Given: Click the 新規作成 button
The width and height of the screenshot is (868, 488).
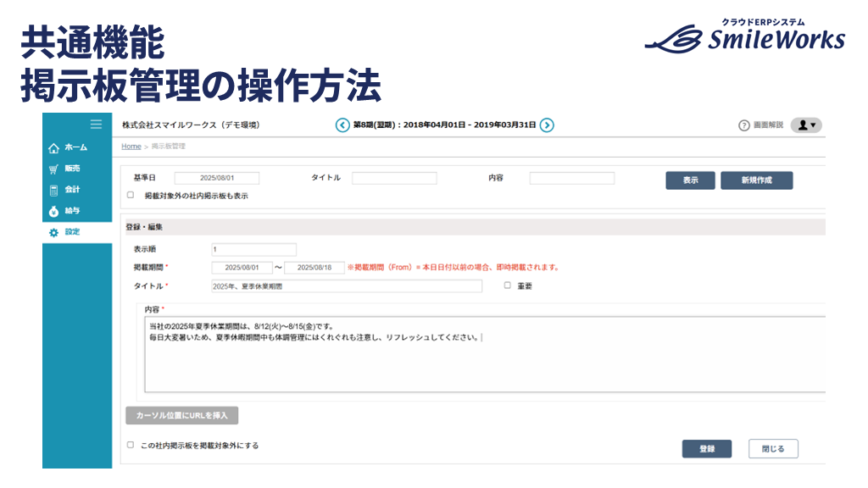Looking at the screenshot, I should [757, 180].
